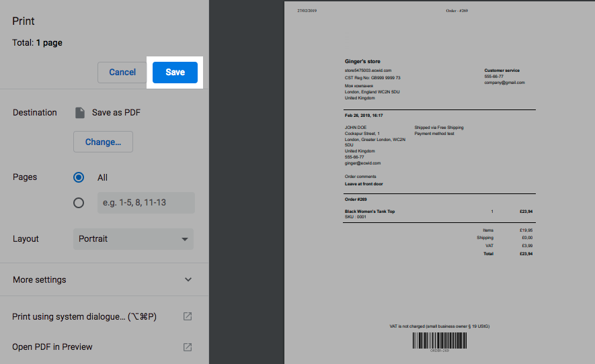
Task: Click the More settings label
Action: pos(40,279)
